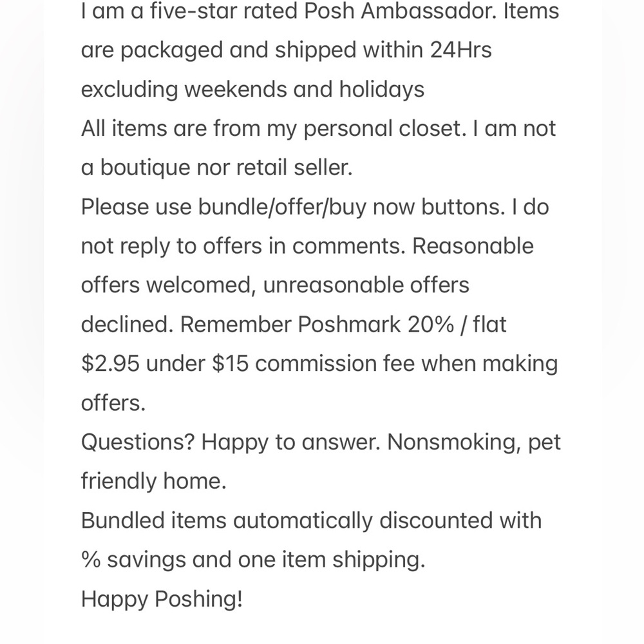This screenshot has height=644, width=644.
Task: Click the 'Remember Poshmark 20%' text
Action: click(x=317, y=325)
